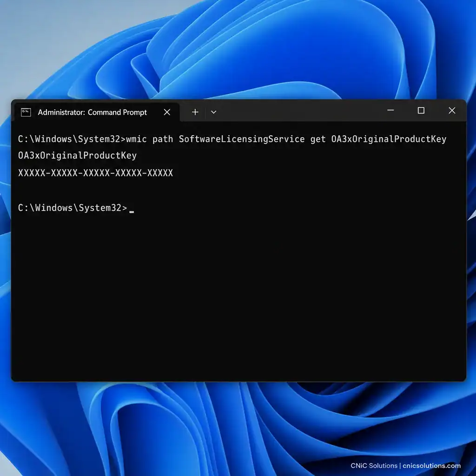Click the CNiC Solutions watermark label
This screenshot has width=476, height=476.
click(x=374, y=466)
